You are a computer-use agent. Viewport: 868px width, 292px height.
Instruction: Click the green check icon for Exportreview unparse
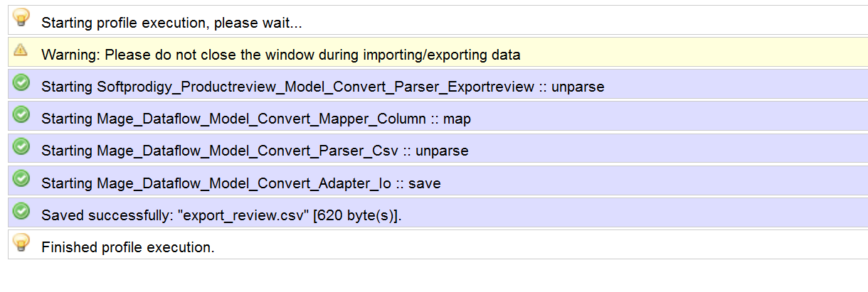point(22,82)
